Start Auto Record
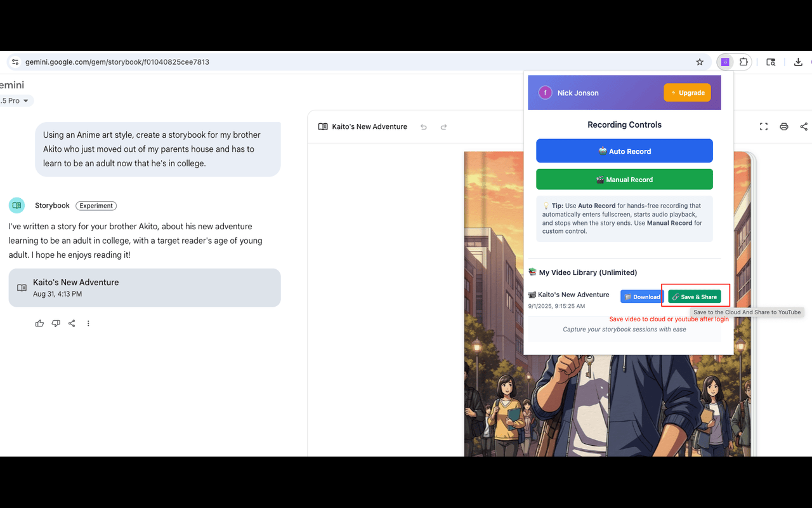Viewport: 812px width, 508px height. pos(624,151)
